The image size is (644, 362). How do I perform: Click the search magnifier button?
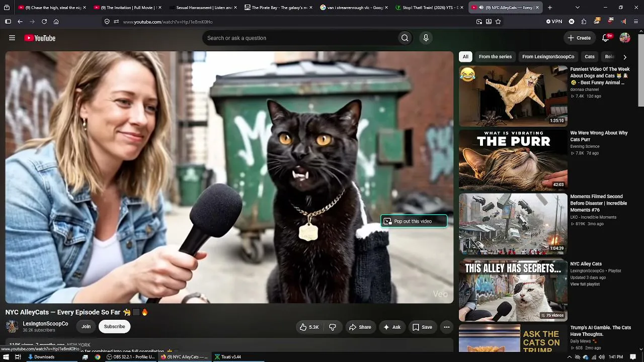(405, 38)
